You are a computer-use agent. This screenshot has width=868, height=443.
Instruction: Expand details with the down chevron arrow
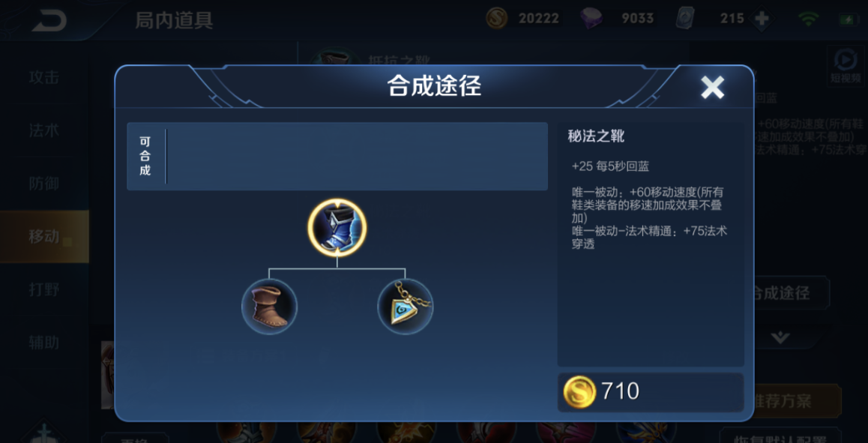pyautogui.click(x=780, y=337)
